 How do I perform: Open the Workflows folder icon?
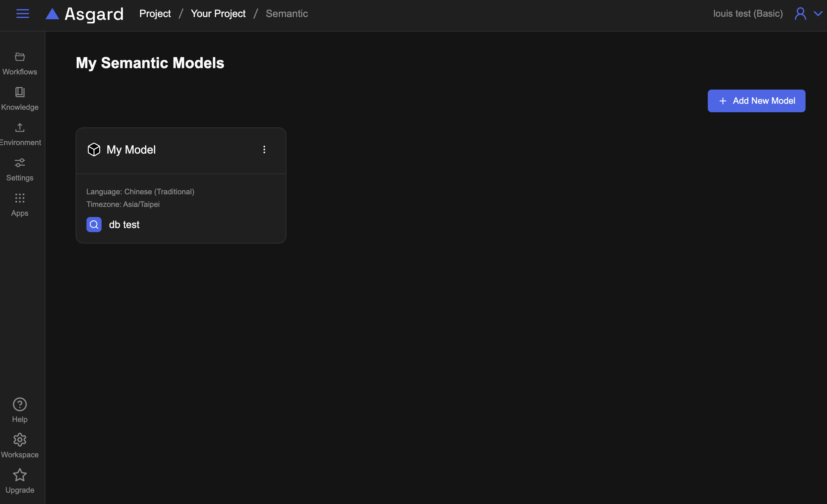(x=20, y=57)
